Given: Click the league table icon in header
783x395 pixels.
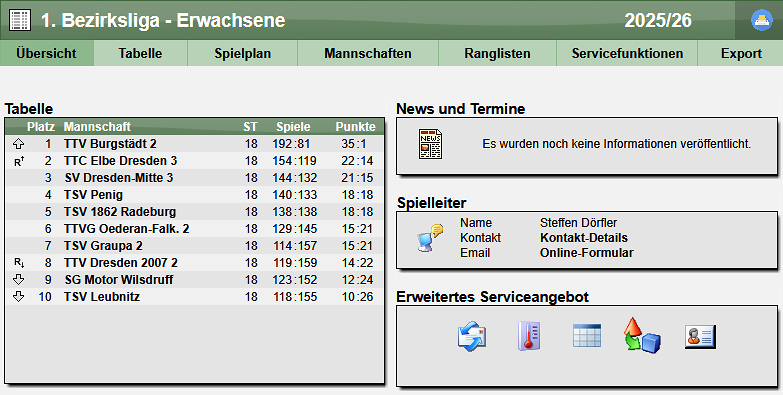Looking at the screenshot, I should click(20, 20).
